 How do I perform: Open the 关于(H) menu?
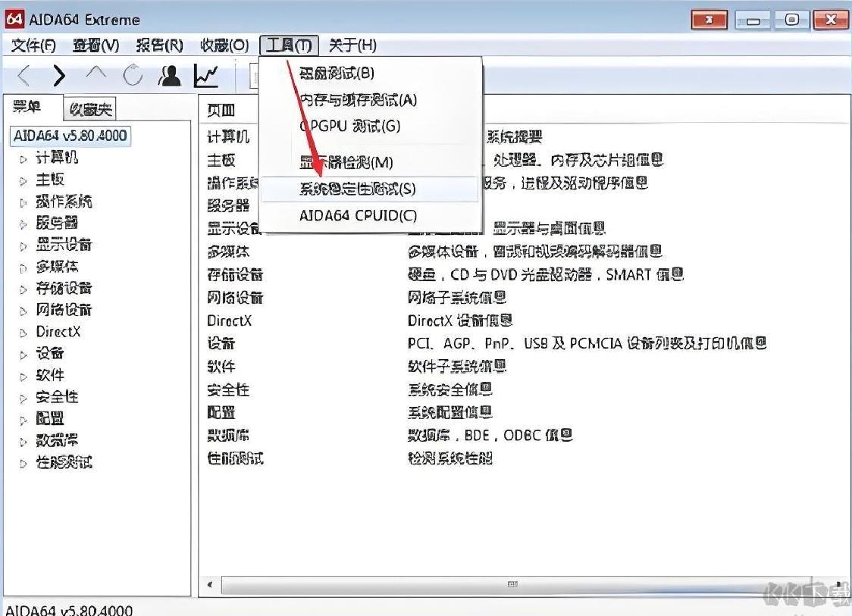click(352, 45)
